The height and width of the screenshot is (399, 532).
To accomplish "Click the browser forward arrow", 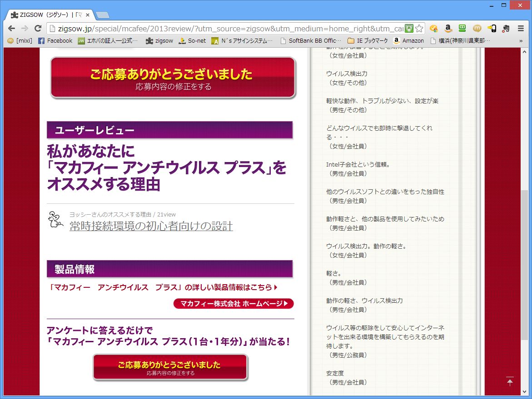I will [25, 29].
